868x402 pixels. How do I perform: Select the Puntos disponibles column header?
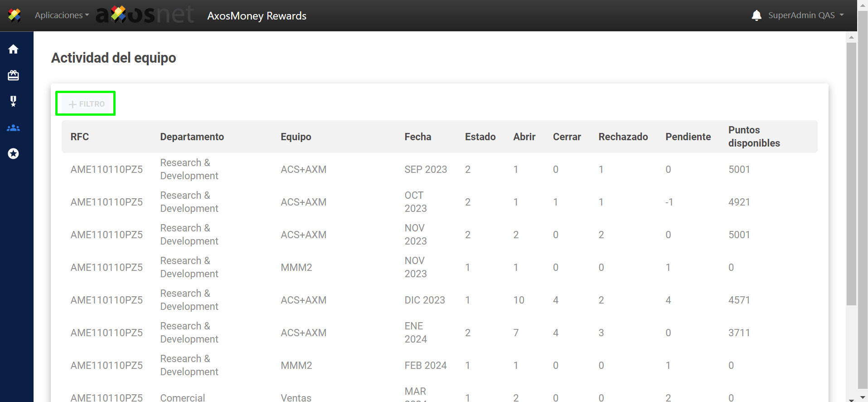point(754,137)
